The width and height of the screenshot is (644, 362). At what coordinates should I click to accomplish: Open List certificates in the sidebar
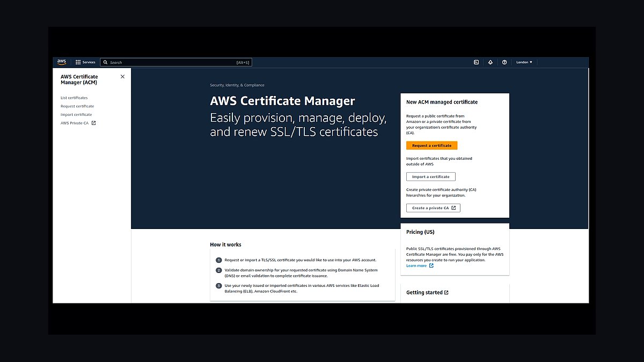pos(74,98)
